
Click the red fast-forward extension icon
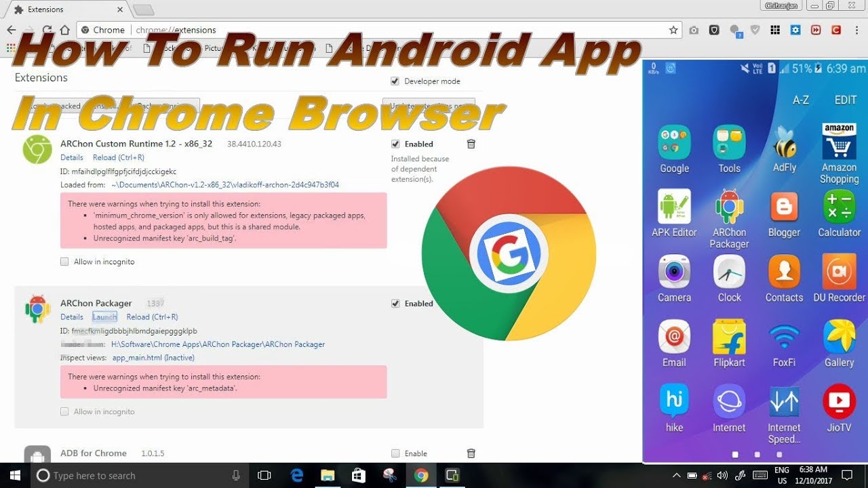pos(816,30)
